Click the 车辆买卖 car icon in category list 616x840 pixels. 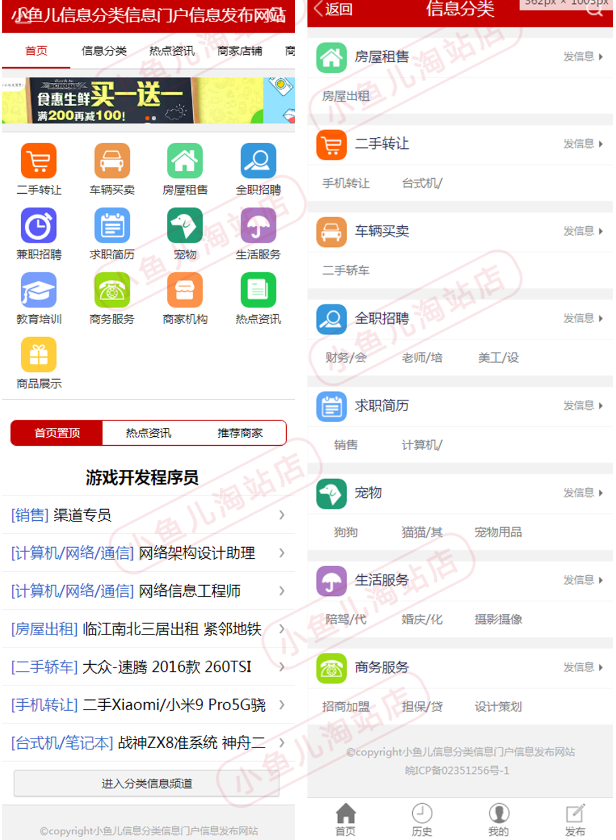332,231
